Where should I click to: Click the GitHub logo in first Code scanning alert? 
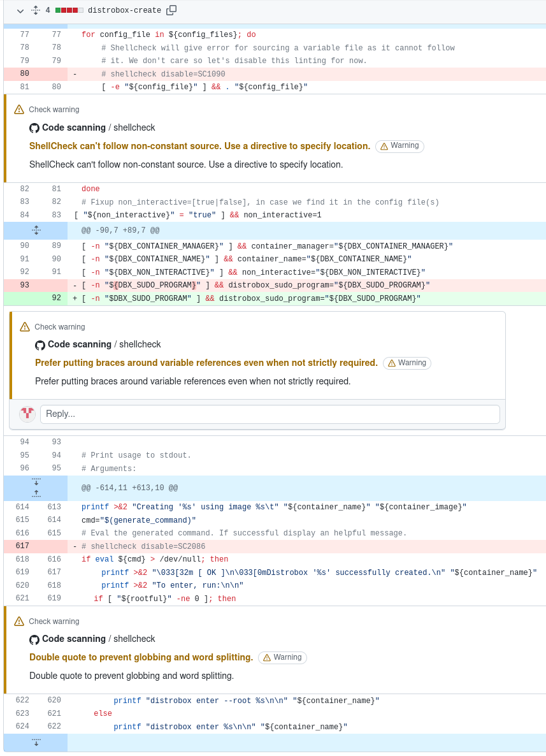[x=34, y=127]
